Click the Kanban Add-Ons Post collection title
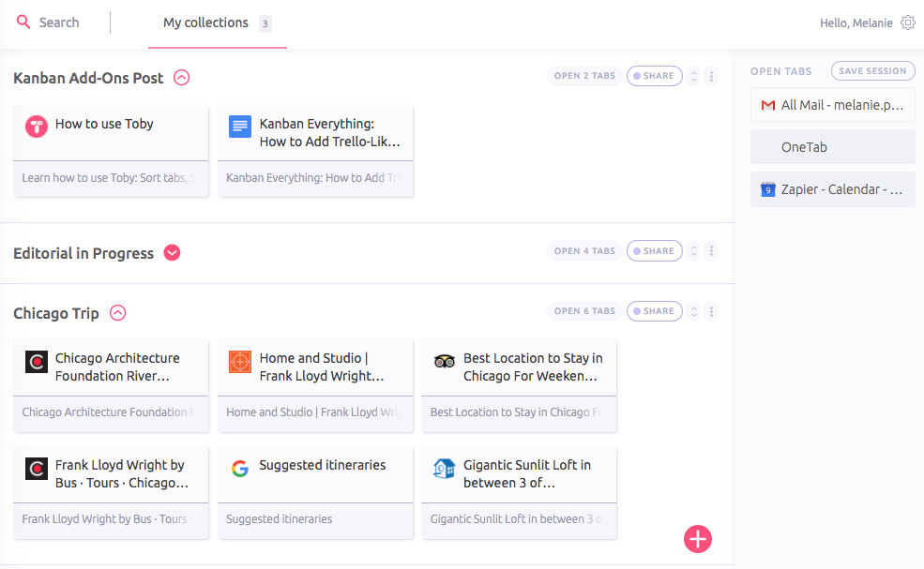 pos(88,78)
